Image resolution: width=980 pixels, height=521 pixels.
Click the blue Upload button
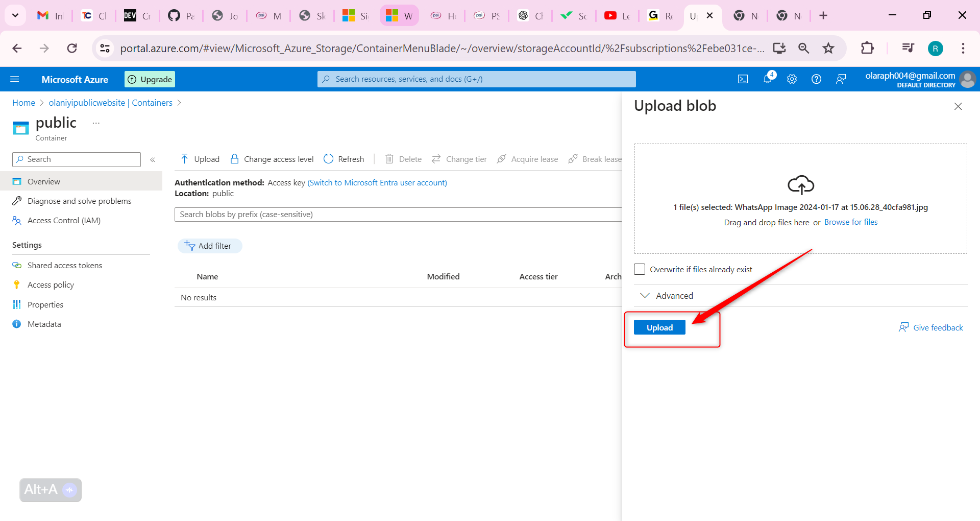[659, 327]
